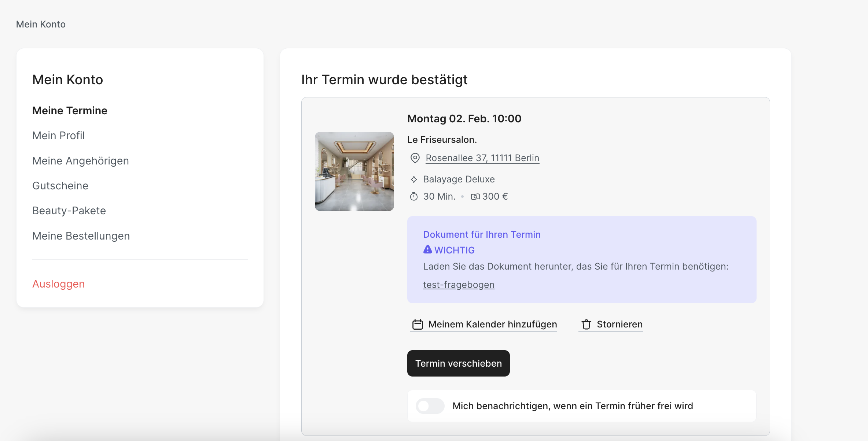
Task: Click Meinem Kalender hinzufügen link
Action: (x=492, y=325)
